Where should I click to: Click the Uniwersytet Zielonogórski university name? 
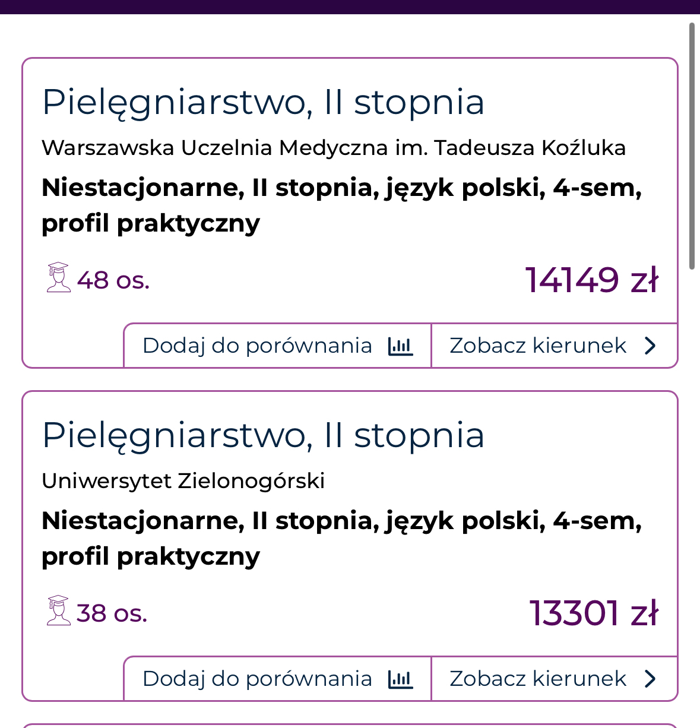pyautogui.click(x=183, y=481)
